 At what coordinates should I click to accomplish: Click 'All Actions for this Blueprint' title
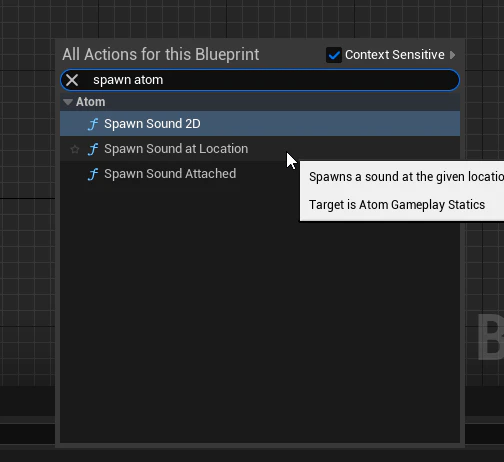161,54
